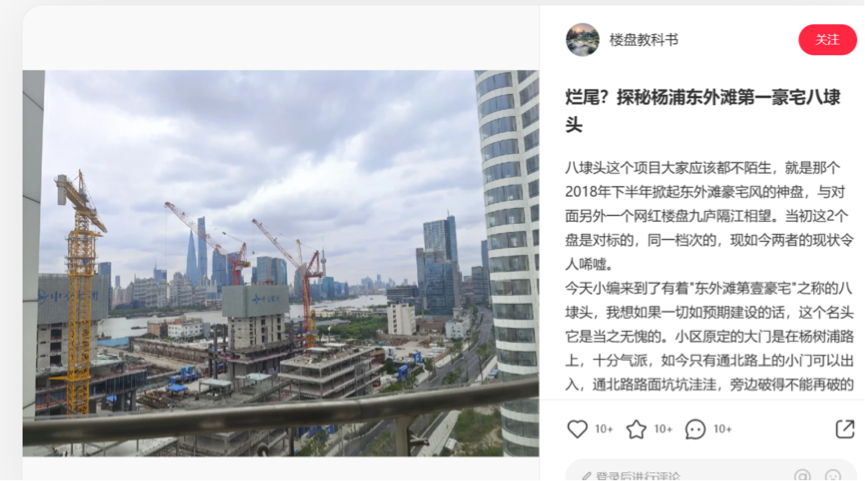
Task: Click the paragraph beginning 八埭头这个项目
Action: pyautogui.click(x=709, y=216)
